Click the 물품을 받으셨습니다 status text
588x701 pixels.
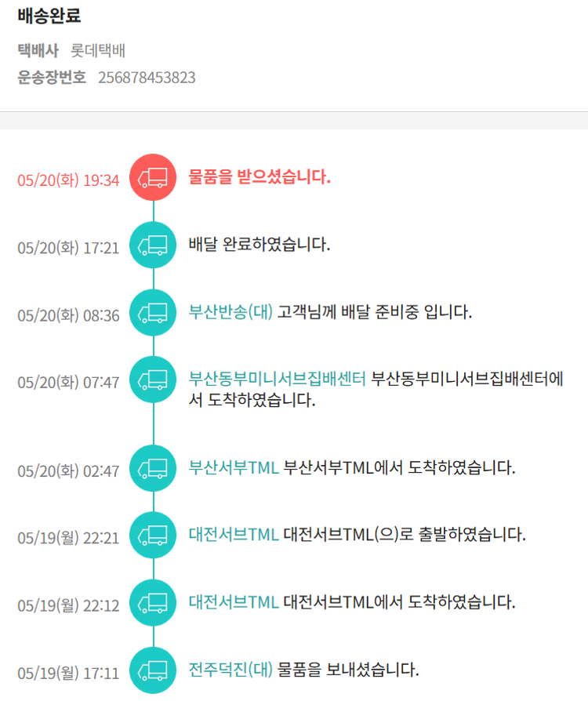[260, 177]
